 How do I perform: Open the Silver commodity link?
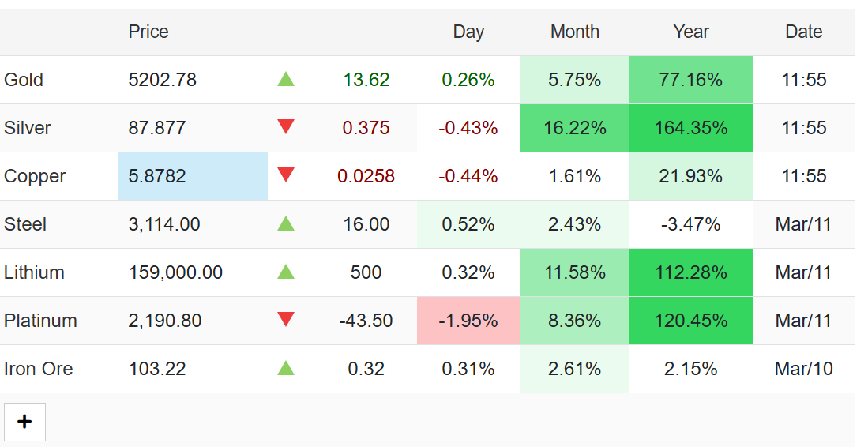tap(28, 128)
